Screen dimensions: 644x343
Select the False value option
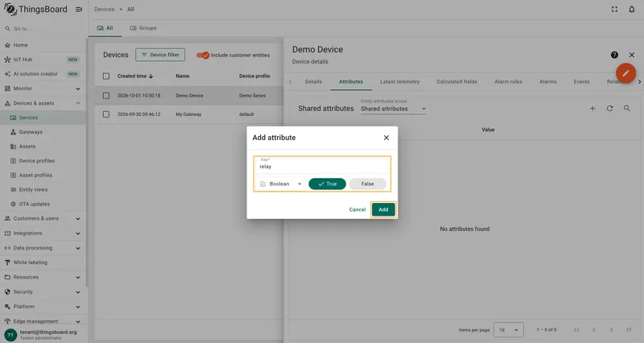(x=368, y=184)
